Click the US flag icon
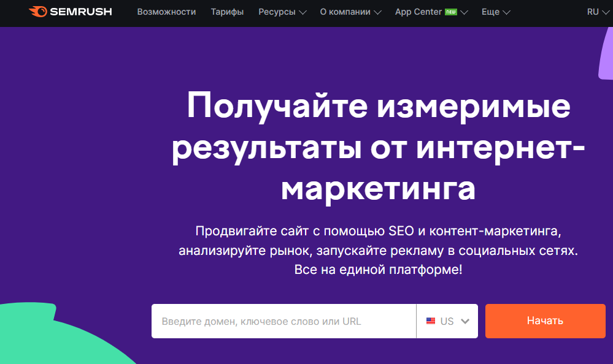The height and width of the screenshot is (364, 613). click(430, 321)
